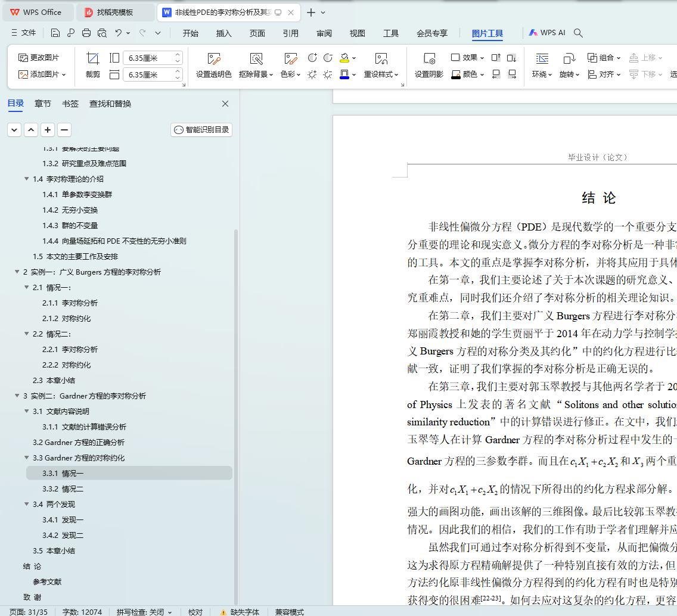Open the 文件 (File) menu
The width and height of the screenshot is (677, 616).
tap(24, 33)
